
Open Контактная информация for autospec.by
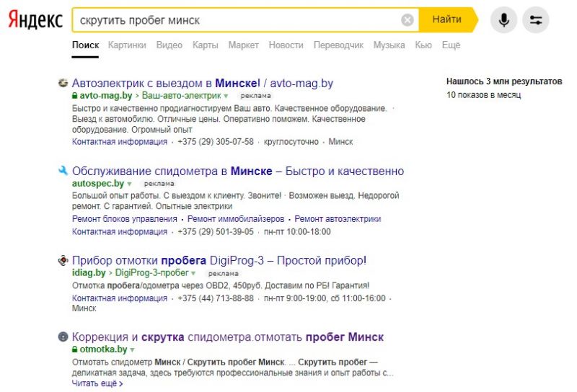[x=120, y=232]
